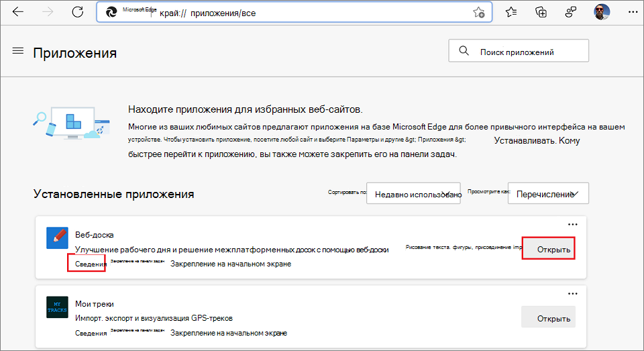Click the Веб-доска app icon

[57, 238]
